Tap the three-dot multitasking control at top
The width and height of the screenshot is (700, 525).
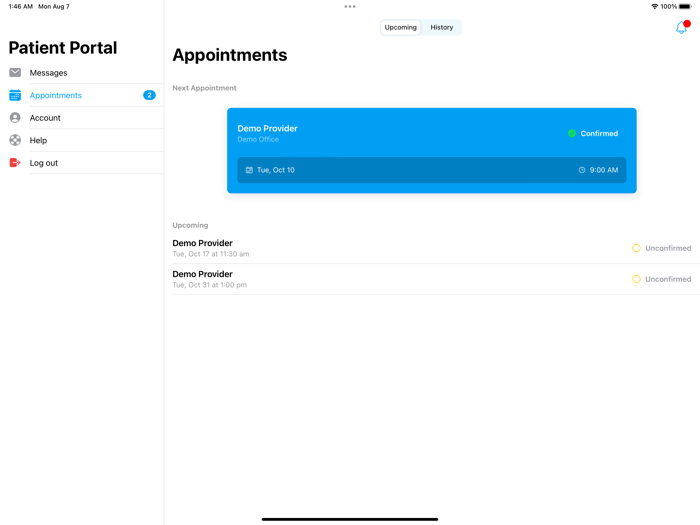click(350, 7)
